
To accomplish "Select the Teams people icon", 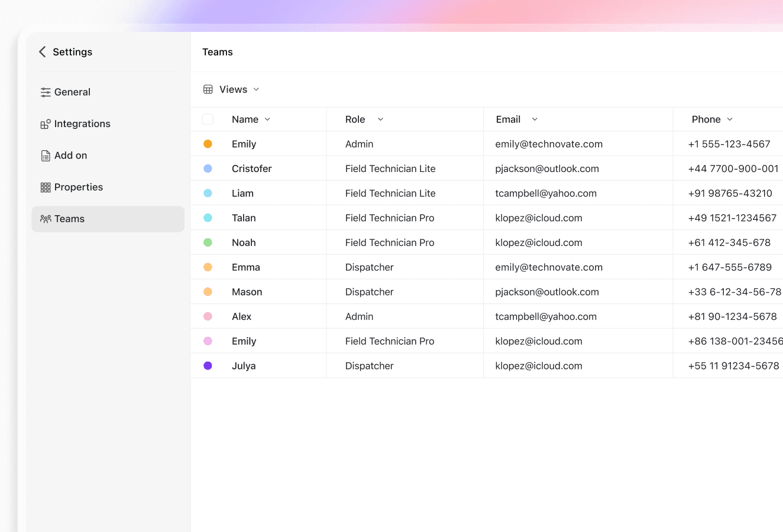I will 46,218.
